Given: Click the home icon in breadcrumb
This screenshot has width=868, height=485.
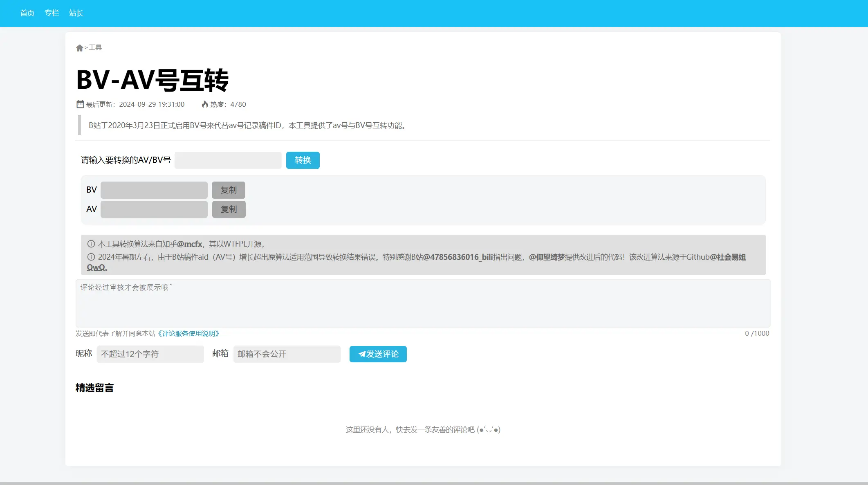Looking at the screenshot, I should coord(79,48).
